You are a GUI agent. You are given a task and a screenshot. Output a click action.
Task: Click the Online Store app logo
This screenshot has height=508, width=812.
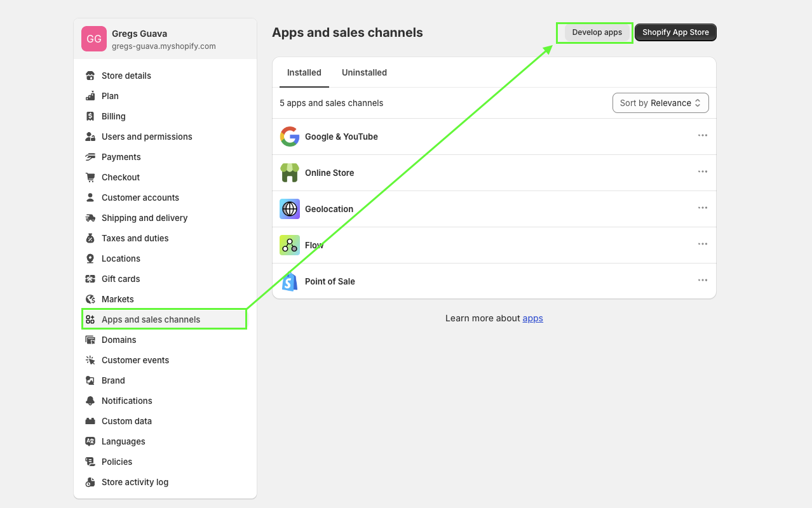pyautogui.click(x=290, y=173)
